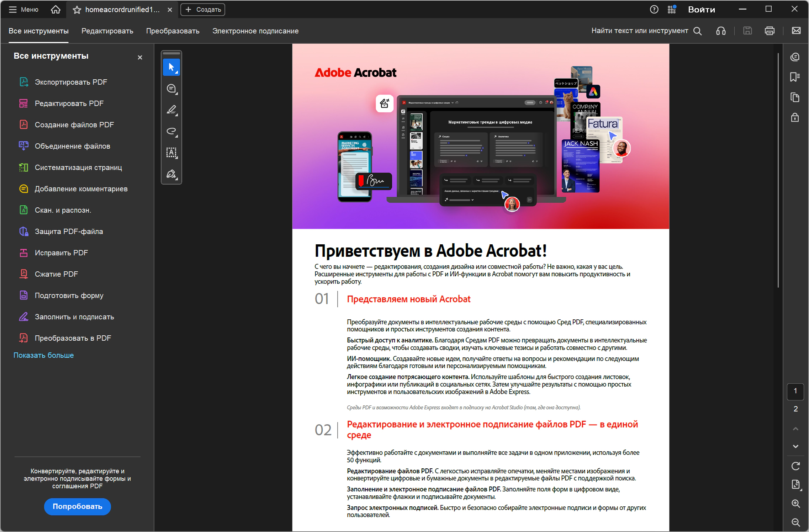Screen dimensions: 809x532
Task: Star the homeacrordrunified tab as favorite
Action: pos(77,10)
